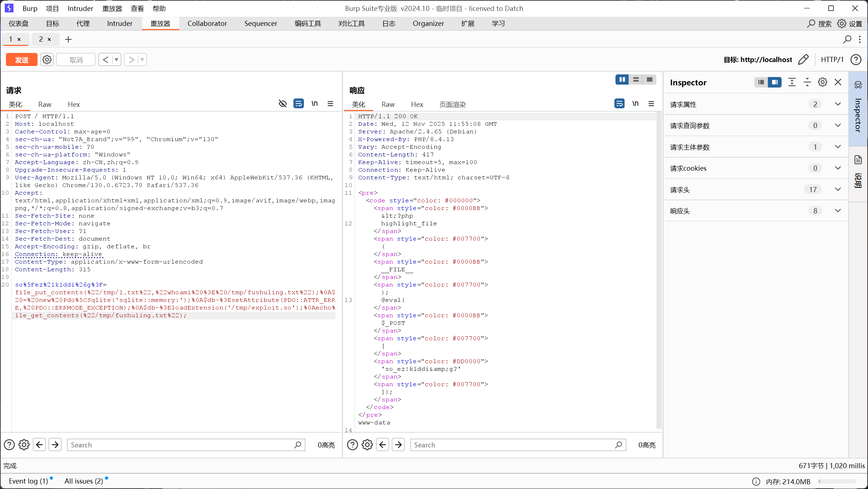The height and width of the screenshot is (489, 868).
Task: Open response search settings gear
Action: (367, 445)
